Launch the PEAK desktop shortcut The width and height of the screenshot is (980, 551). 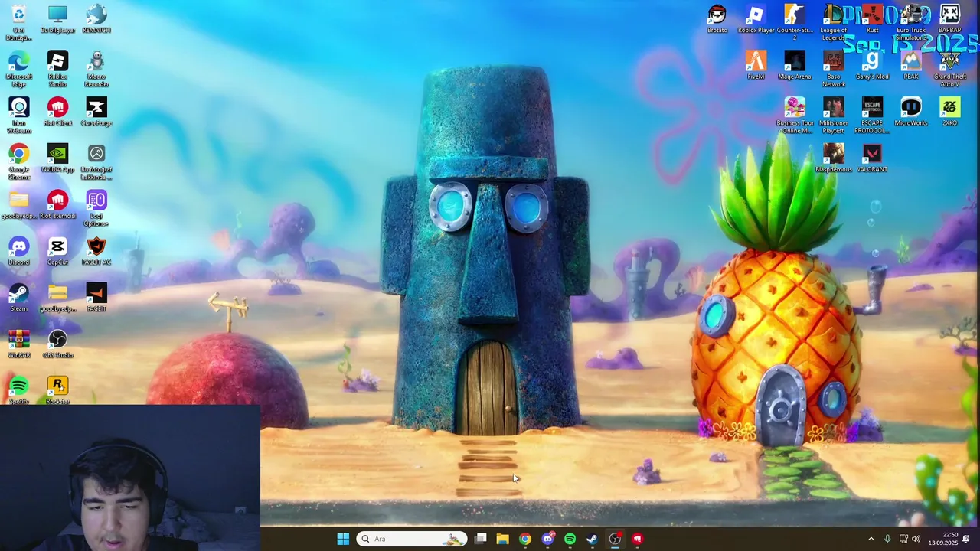911,66
